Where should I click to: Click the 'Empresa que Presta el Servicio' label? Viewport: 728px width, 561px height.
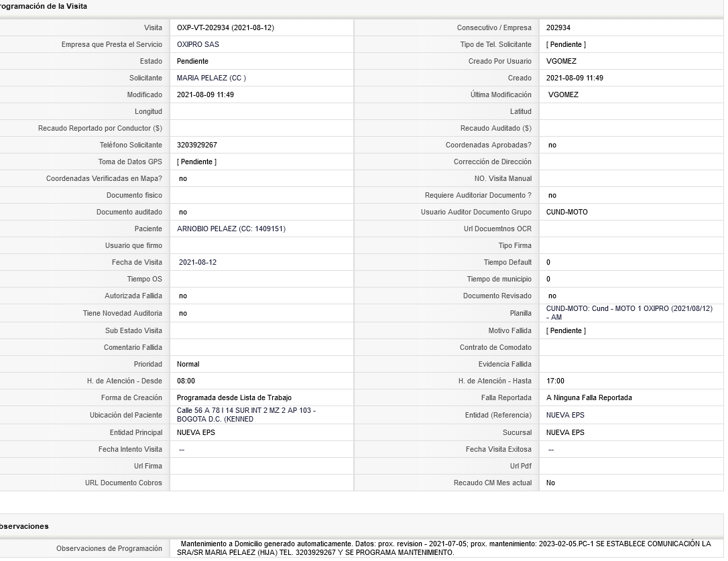112,45
